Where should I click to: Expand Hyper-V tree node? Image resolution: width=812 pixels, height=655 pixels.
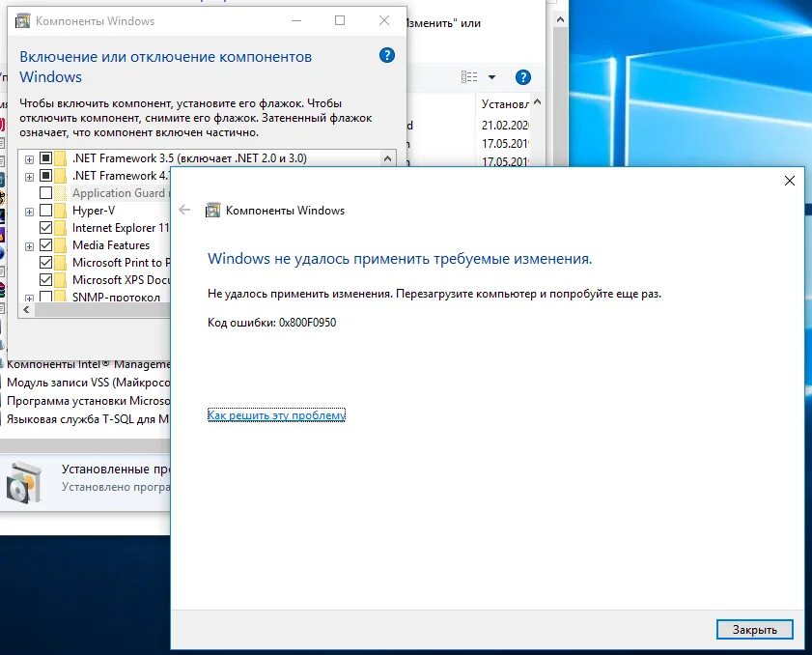click(30, 212)
